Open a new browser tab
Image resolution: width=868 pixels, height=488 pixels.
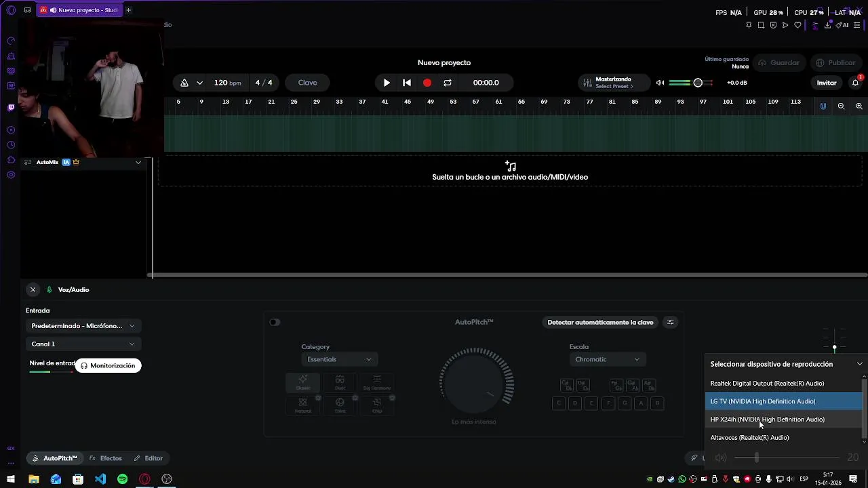pos(128,10)
